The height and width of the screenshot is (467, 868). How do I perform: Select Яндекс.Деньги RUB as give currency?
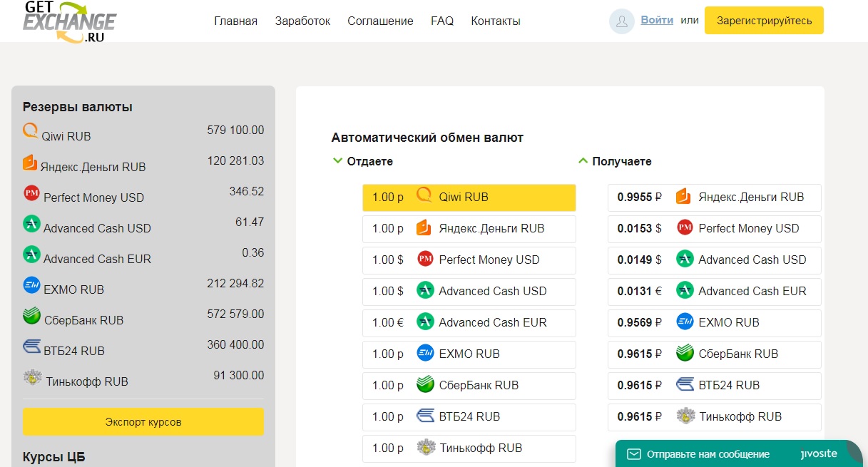click(469, 229)
